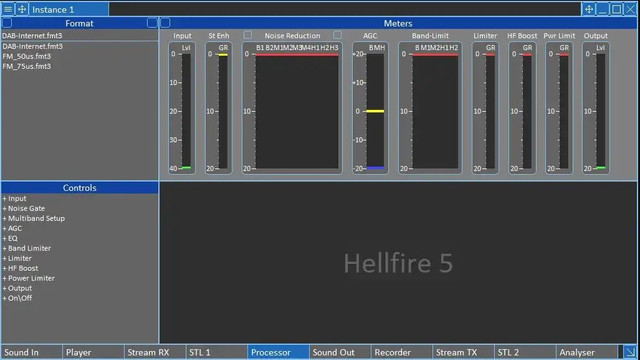Select the FM_50us.fmt3 format preset
Viewport: 640px width, 360px height.
point(27,56)
